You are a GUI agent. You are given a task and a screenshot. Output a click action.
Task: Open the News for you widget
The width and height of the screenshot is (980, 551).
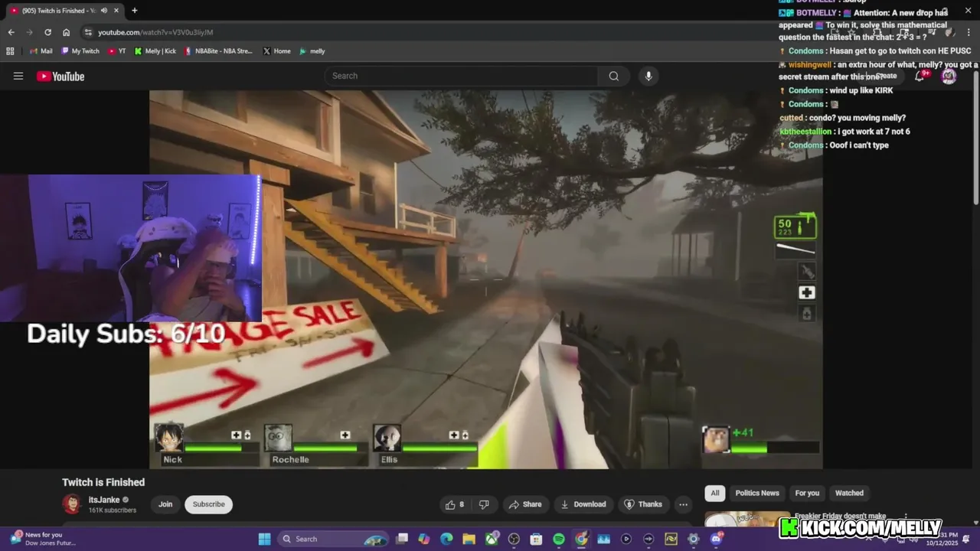pos(44,539)
